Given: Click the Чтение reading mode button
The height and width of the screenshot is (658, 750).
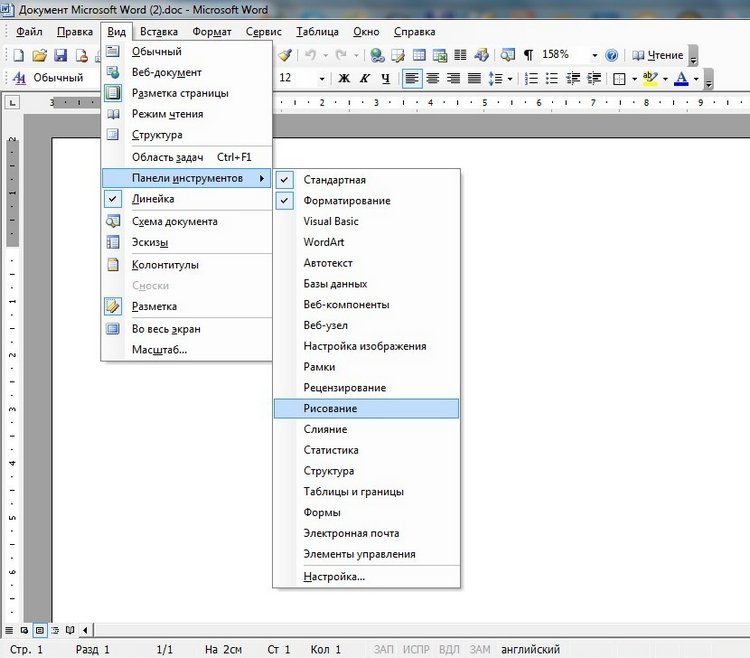Looking at the screenshot, I should (657, 55).
